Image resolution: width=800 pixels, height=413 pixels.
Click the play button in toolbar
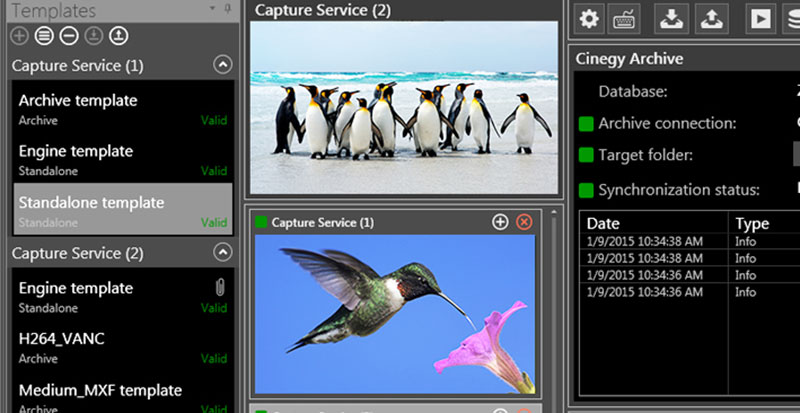[761, 19]
